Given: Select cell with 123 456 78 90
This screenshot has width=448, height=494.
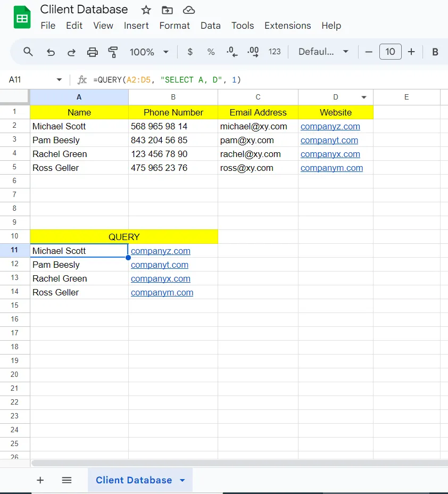Looking at the screenshot, I should click(x=173, y=154).
